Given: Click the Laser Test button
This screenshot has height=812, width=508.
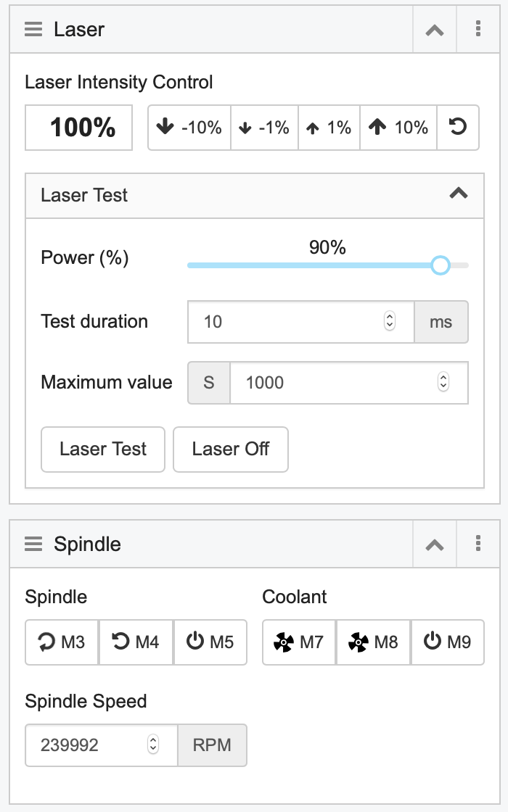Looking at the screenshot, I should coord(103,449).
